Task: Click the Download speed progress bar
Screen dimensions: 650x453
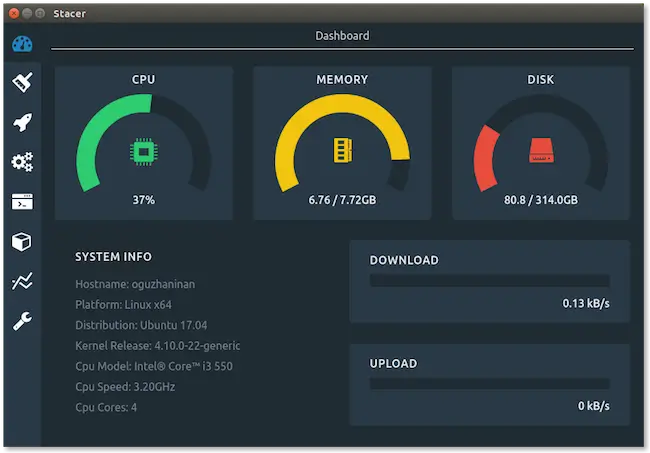Action: [x=490, y=281]
